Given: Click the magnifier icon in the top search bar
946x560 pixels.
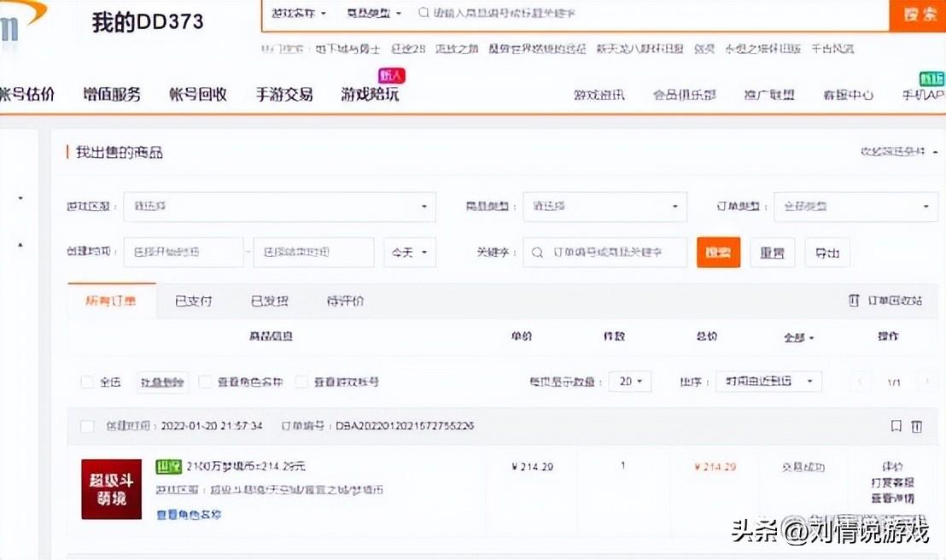Looking at the screenshot, I should [x=423, y=14].
